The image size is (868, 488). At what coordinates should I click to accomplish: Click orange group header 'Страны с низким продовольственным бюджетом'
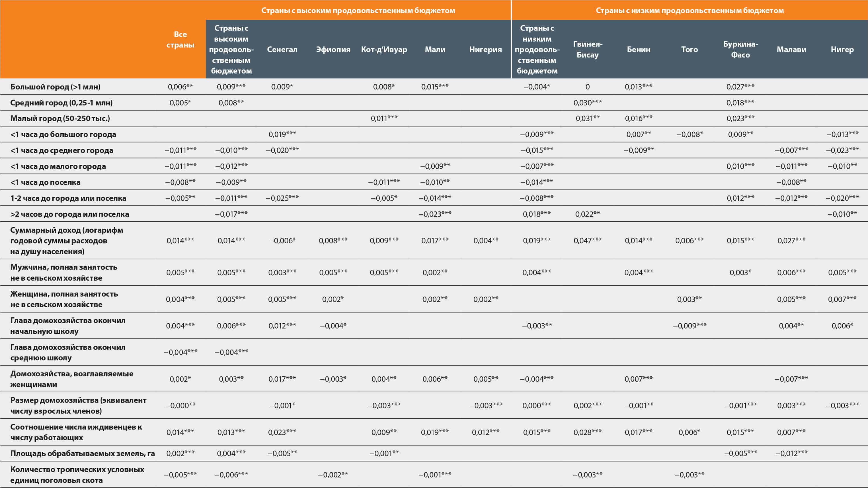(x=690, y=11)
